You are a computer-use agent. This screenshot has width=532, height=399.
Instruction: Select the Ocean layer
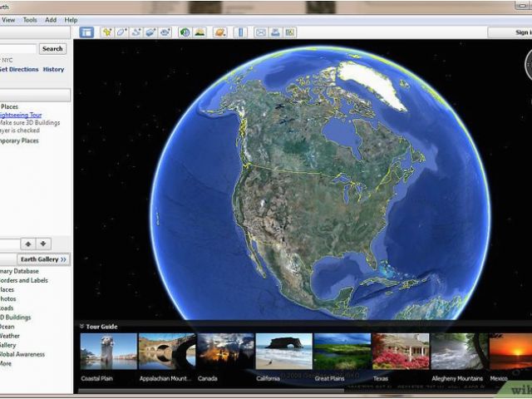[x=7, y=327]
